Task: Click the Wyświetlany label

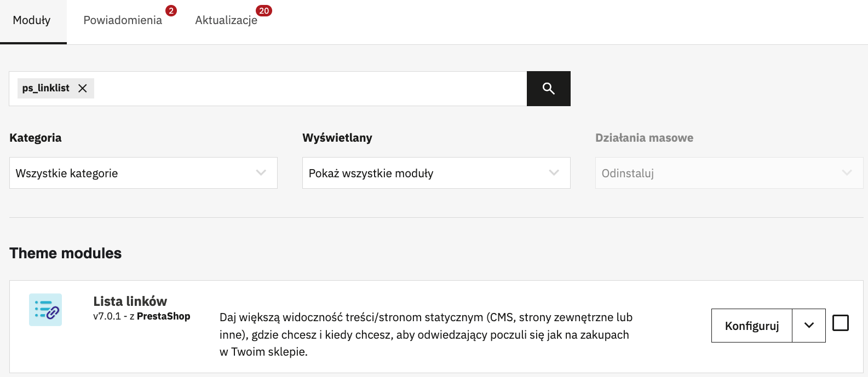Action: click(337, 138)
